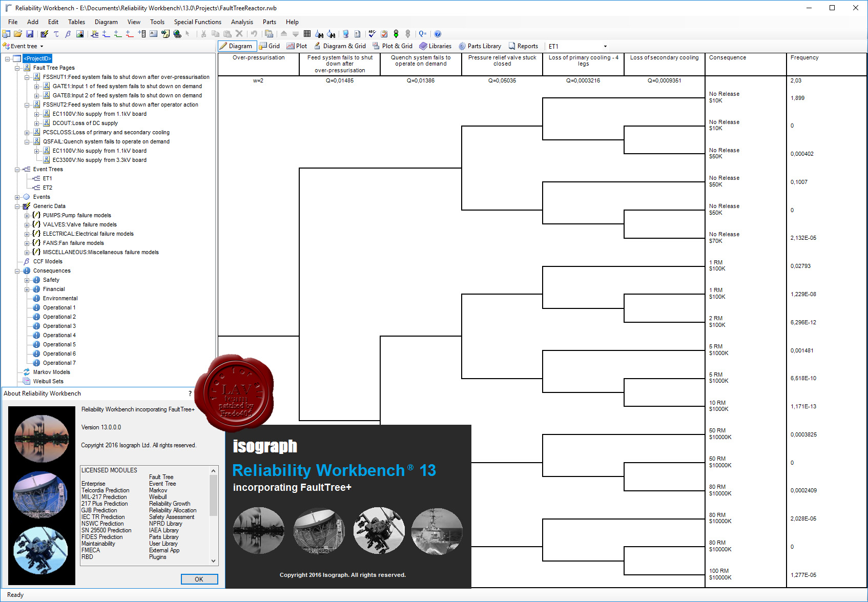
Task: Select the Weibull Sets tree item
Action: [x=48, y=381]
